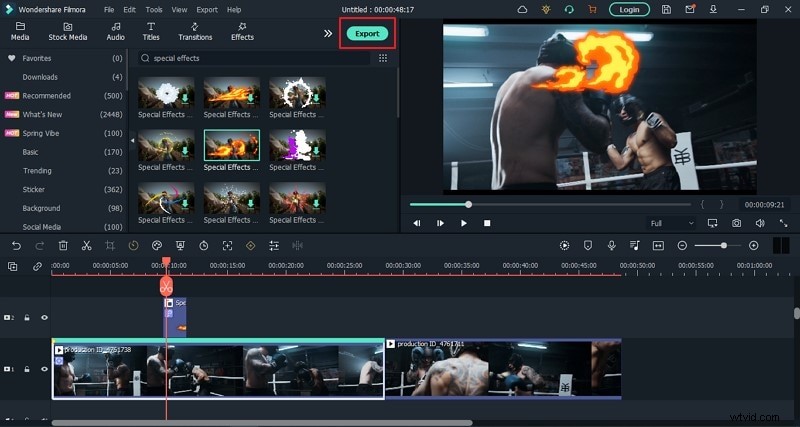The width and height of the screenshot is (800, 427).
Task: Save project with the floppy disk icon
Action: (666, 9)
